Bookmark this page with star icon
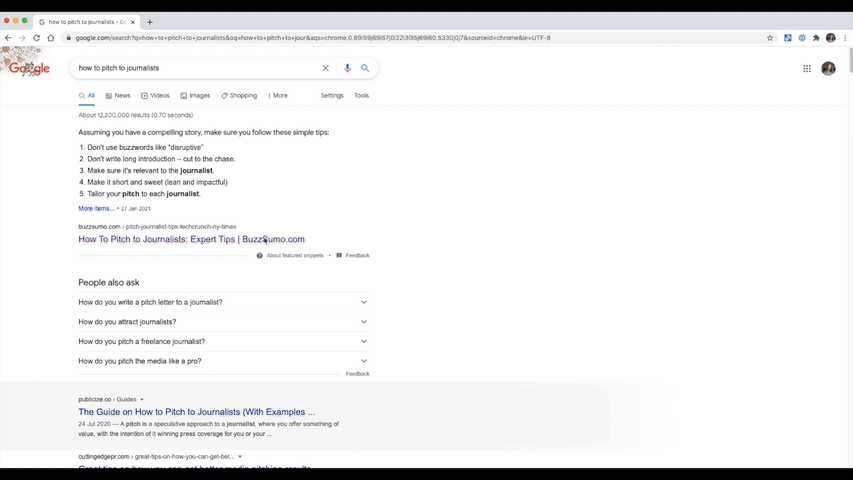Screen dimensions: 853x480 [770, 38]
